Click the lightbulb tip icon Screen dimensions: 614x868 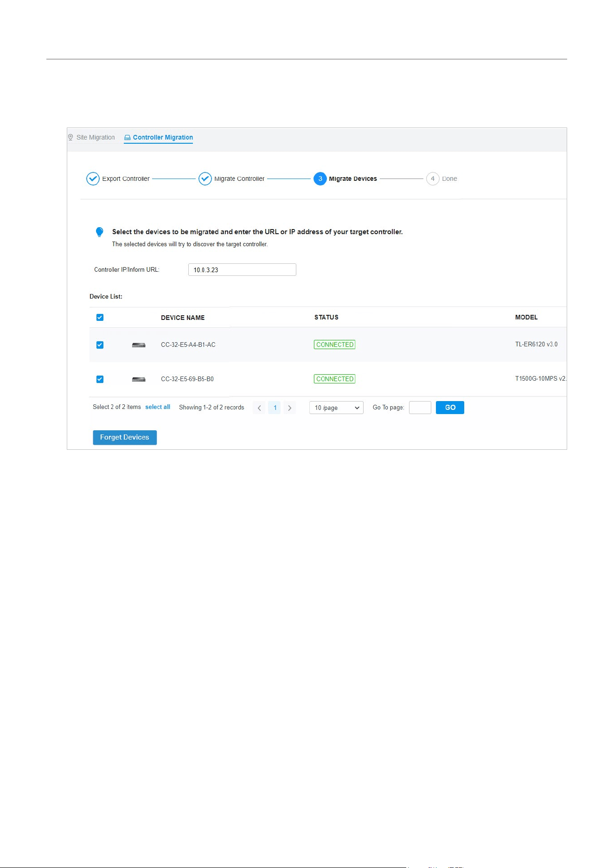[99, 232]
